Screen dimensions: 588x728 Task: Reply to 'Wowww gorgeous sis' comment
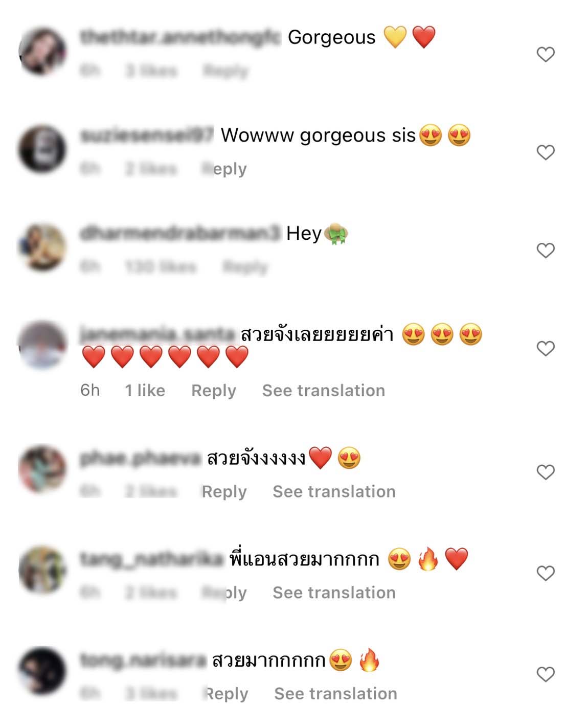click(x=224, y=169)
